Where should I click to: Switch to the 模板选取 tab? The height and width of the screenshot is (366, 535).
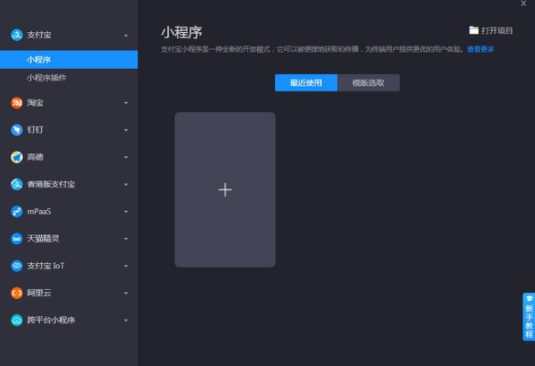(368, 83)
